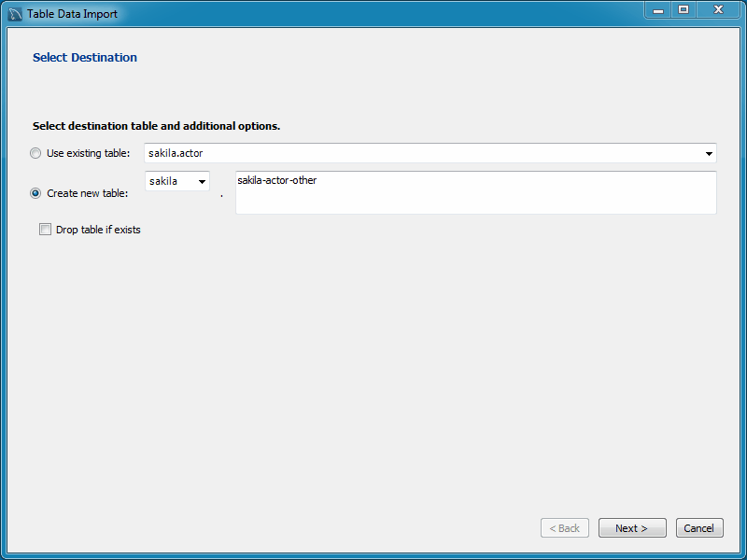This screenshot has height=560, width=747.
Task: Click the 'Use existing table:' label
Action: pyautogui.click(x=88, y=153)
